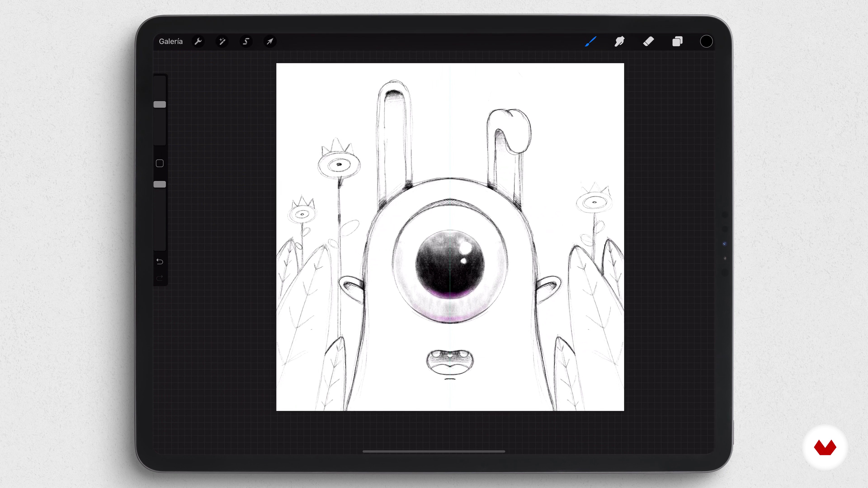Open the Galería gallery view
This screenshot has height=488, width=868.
tap(170, 41)
